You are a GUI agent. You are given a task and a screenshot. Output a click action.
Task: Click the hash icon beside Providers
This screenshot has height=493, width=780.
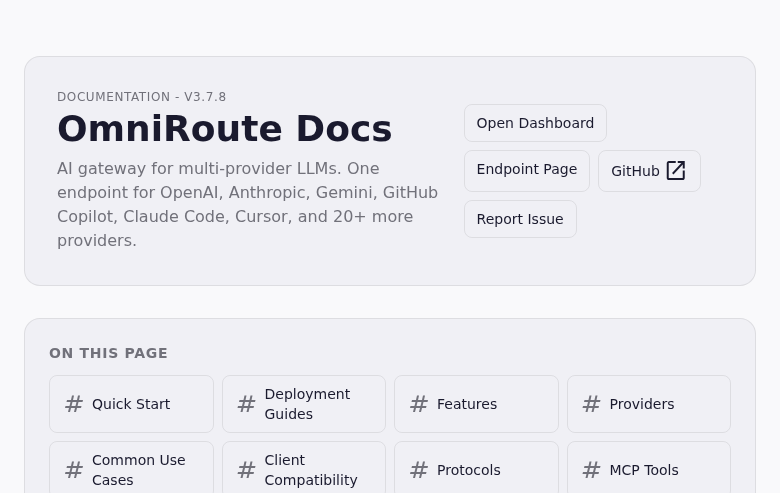point(591,404)
